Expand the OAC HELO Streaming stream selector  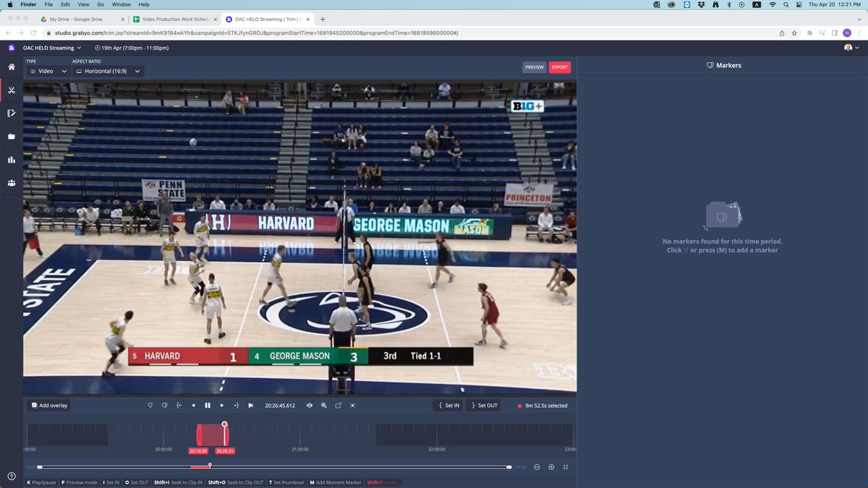click(51, 48)
